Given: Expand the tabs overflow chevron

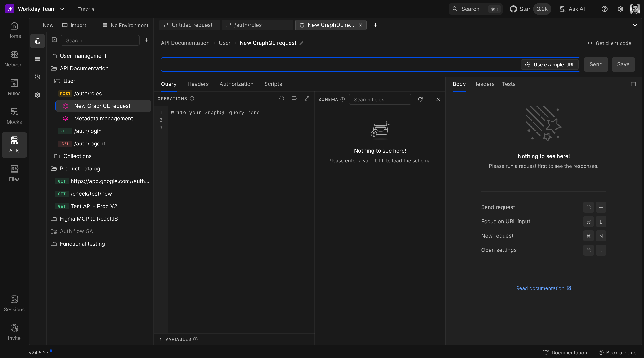Looking at the screenshot, I should [x=635, y=25].
